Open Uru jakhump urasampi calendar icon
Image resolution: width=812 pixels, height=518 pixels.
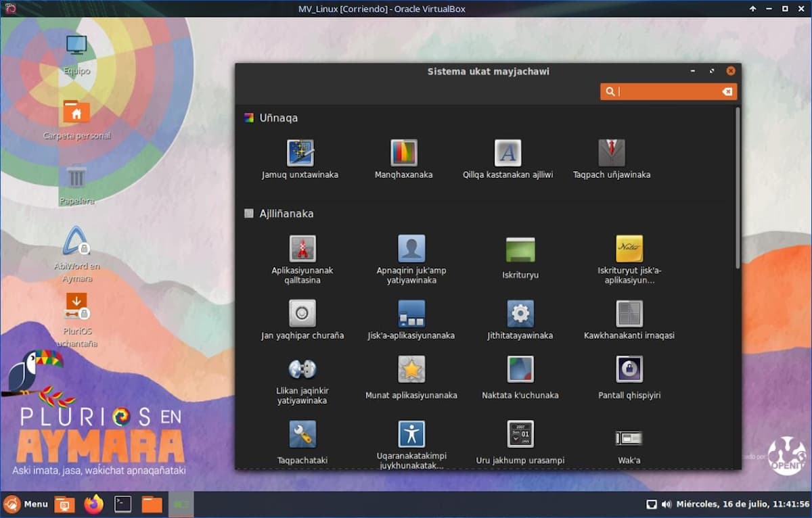point(520,434)
